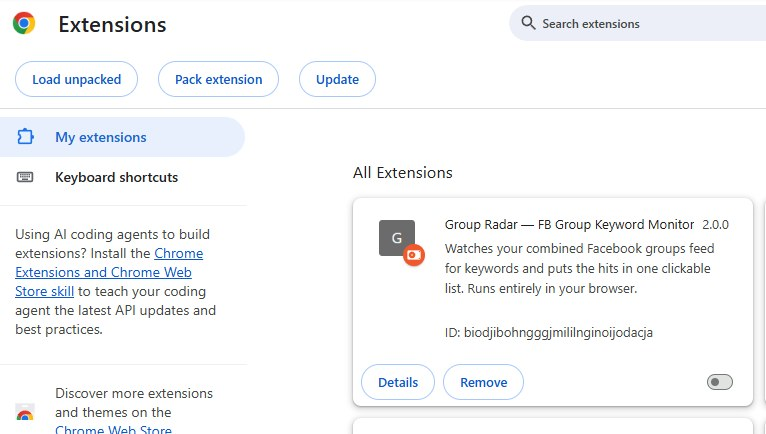Click the Update button
This screenshot has height=434, width=766.
click(x=337, y=79)
